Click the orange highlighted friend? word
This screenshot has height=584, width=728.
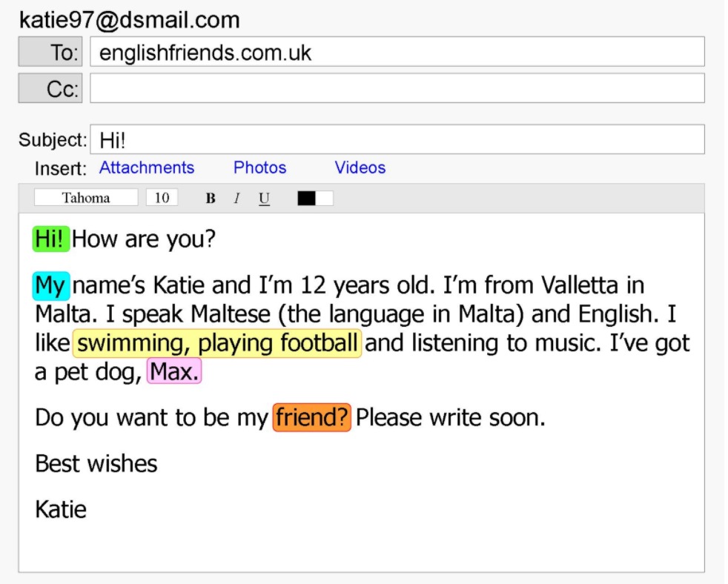[311, 418]
